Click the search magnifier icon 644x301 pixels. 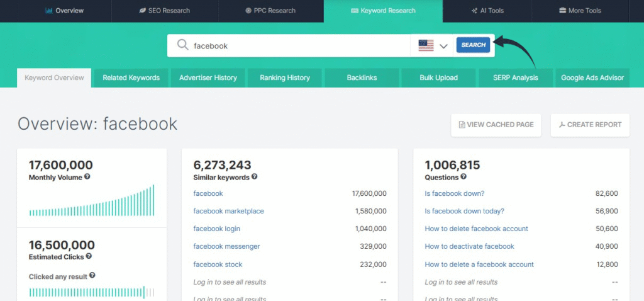[x=183, y=45]
